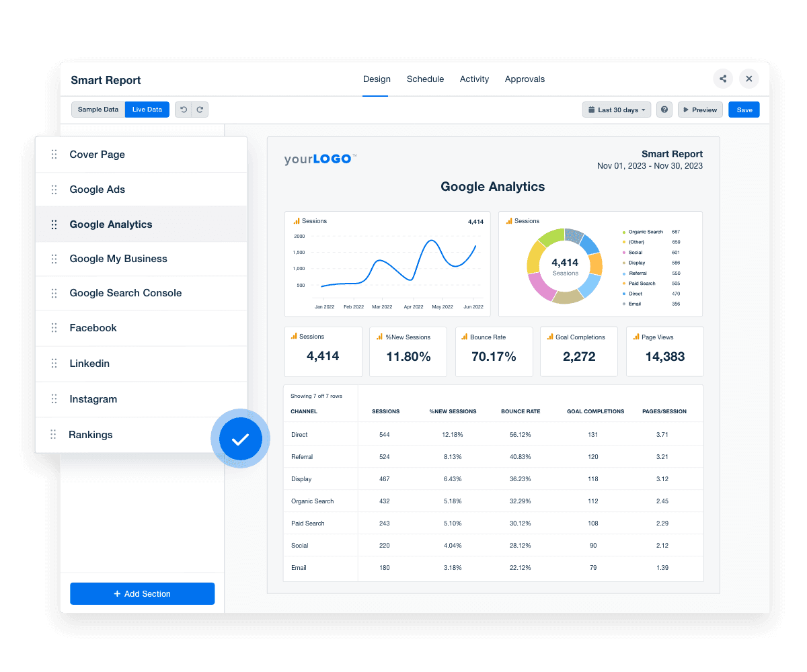This screenshot has height=672, width=807.
Task: Click the Sessions chart icon in the line widget
Action: pyautogui.click(x=296, y=220)
